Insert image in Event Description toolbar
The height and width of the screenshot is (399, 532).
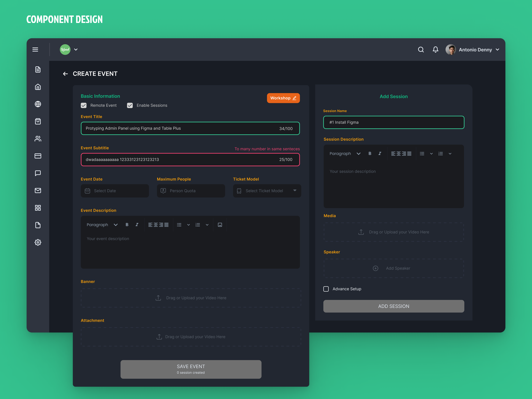pos(220,225)
